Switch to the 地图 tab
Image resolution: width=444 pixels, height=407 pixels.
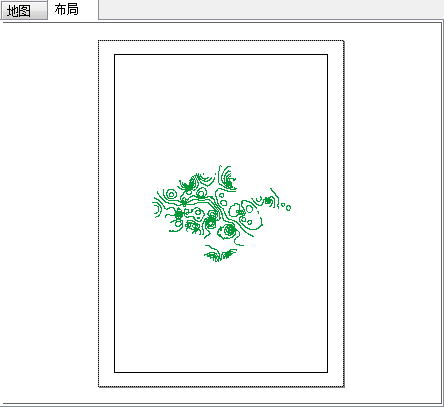point(24,11)
